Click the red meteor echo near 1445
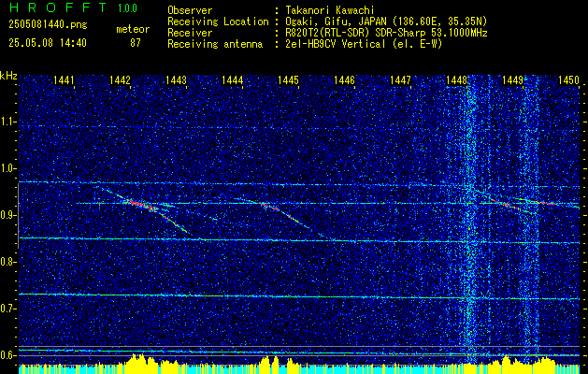 269,207
